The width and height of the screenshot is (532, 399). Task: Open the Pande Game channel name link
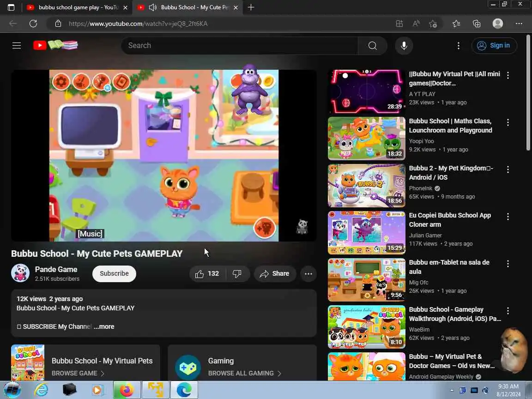coord(56,269)
